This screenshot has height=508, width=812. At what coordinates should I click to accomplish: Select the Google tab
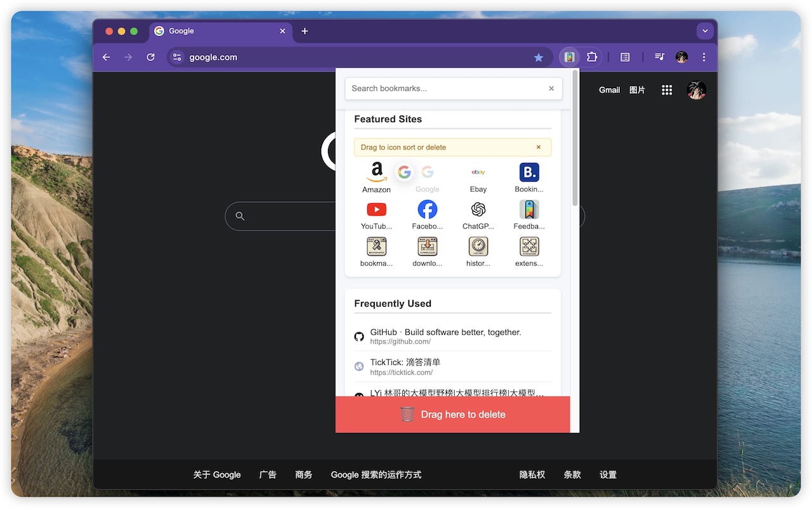point(219,31)
